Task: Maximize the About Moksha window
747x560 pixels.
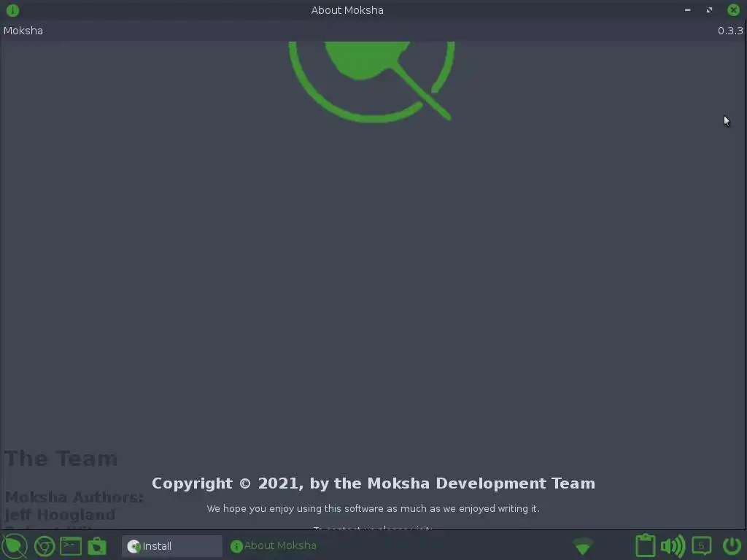Action: pyautogui.click(x=709, y=10)
